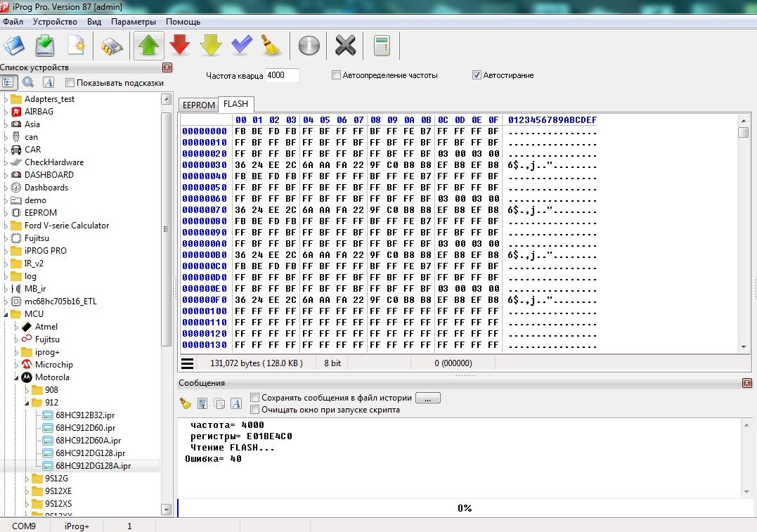
Task: Click hex address 00000030 row label
Action: [x=205, y=165]
